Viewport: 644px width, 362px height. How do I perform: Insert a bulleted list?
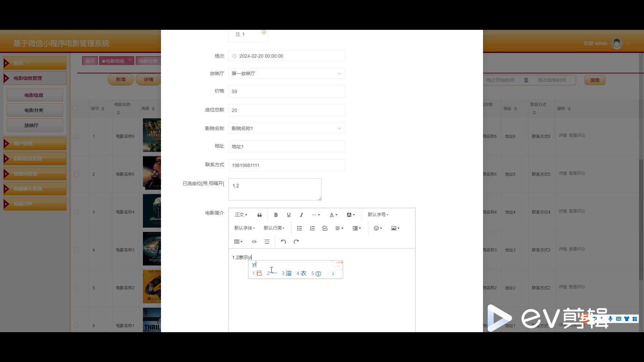click(x=300, y=228)
